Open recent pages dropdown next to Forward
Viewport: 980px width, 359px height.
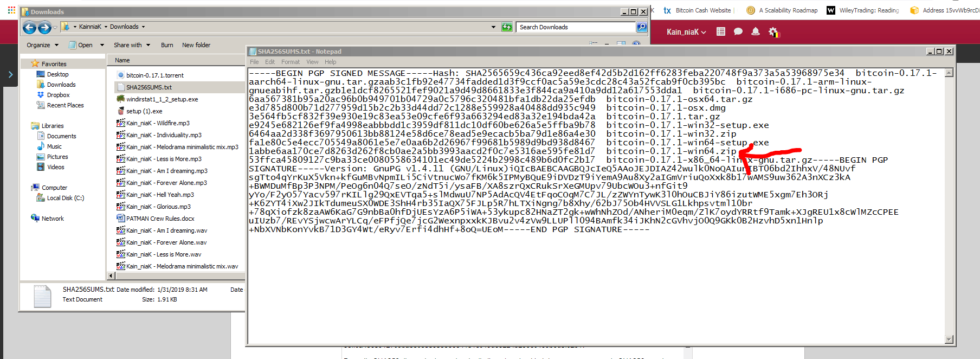click(55, 27)
